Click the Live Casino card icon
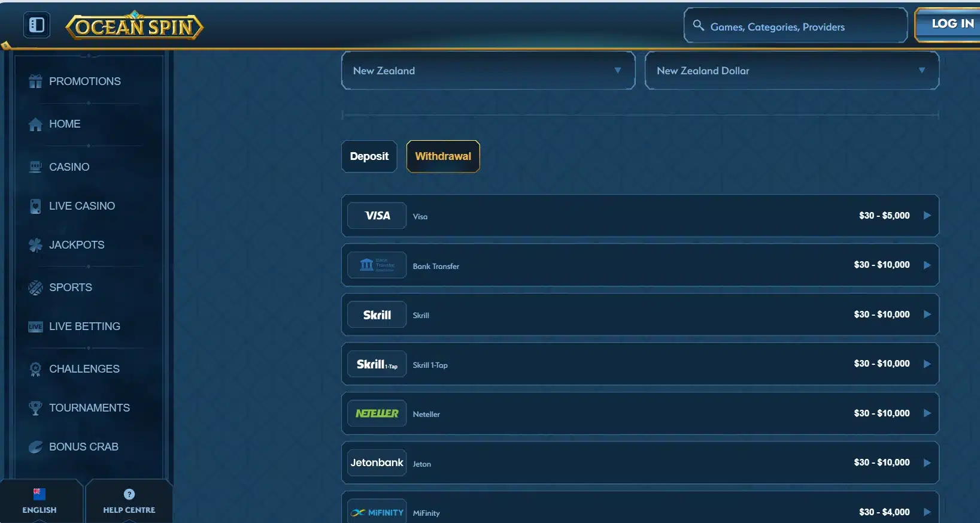Image resolution: width=980 pixels, height=523 pixels. coord(35,206)
